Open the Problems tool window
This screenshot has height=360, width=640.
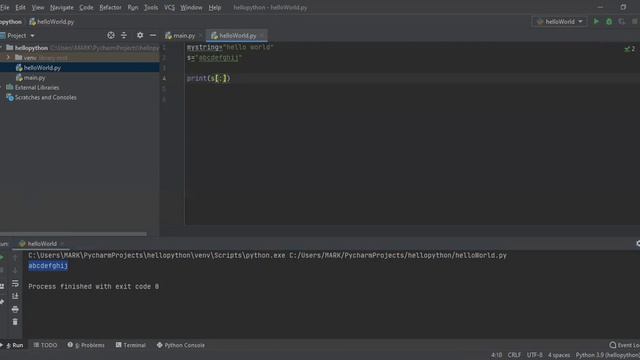86,345
